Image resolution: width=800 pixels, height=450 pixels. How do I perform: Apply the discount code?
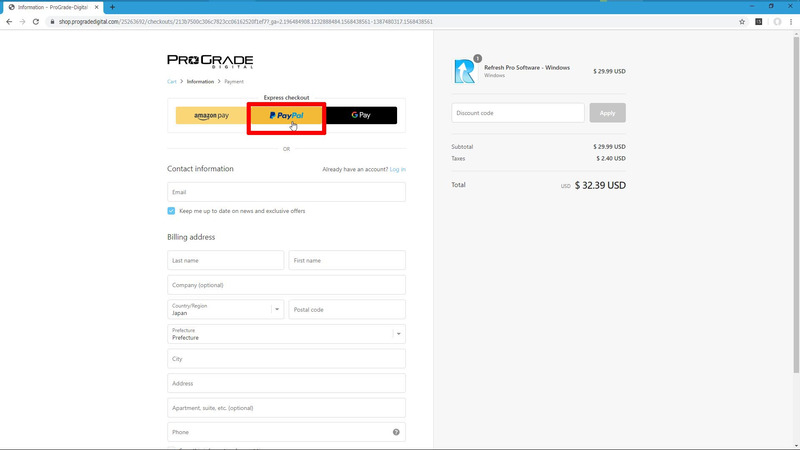tap(607, 113)
